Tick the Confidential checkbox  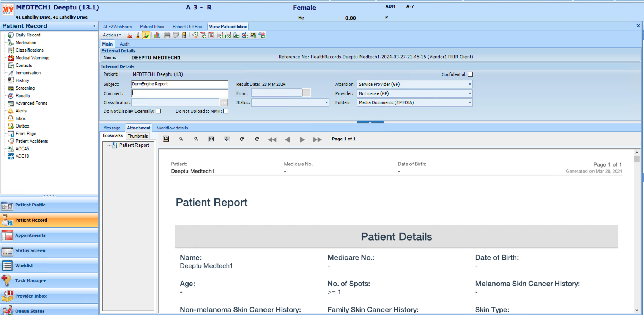[x=470, y=74]
